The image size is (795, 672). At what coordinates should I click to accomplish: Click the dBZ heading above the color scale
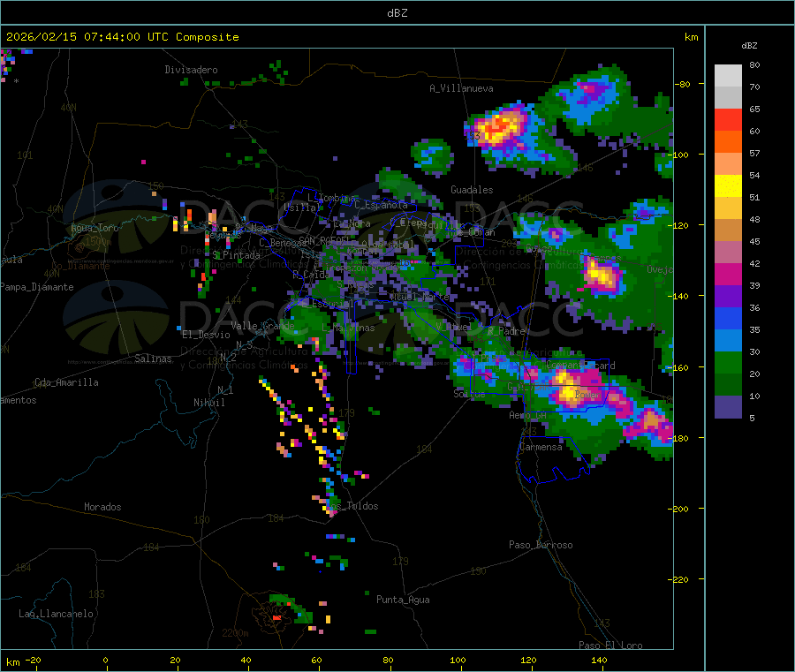click(749, 46)
